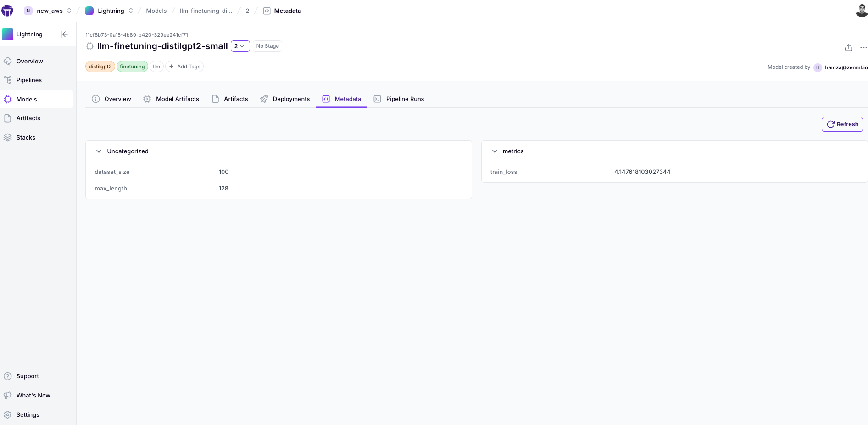Collapse the metrics section

[495, 151]
